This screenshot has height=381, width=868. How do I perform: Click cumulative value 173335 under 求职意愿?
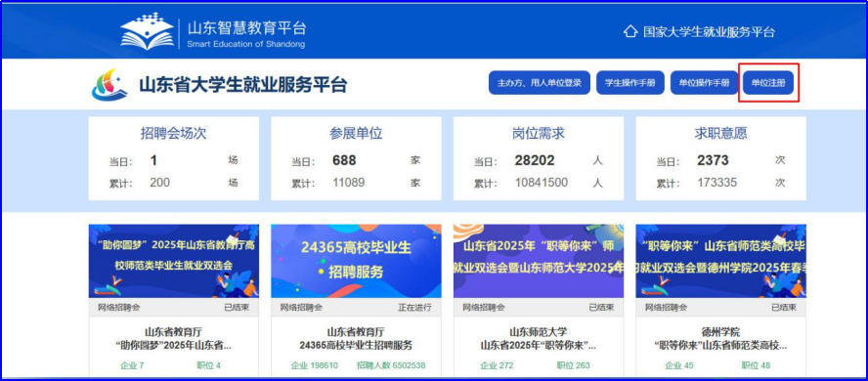[x=716, y=183]
